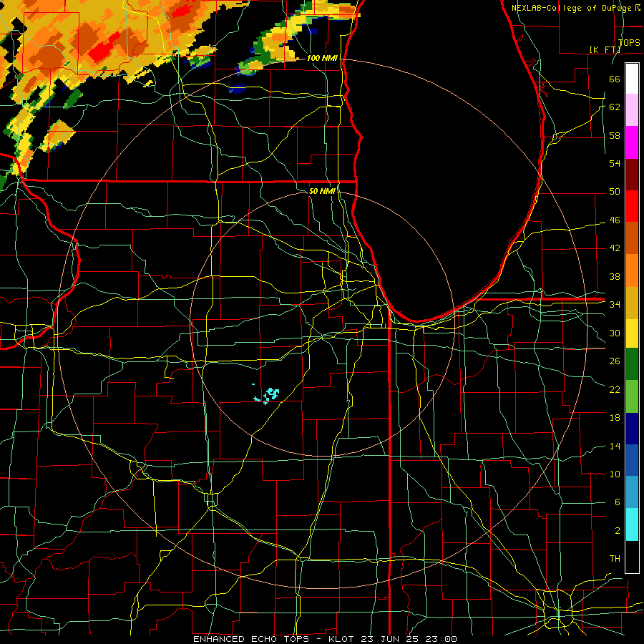Click the yellow legend swatch
This screenshot has height=644, width=644.
[x=632, y=333]
